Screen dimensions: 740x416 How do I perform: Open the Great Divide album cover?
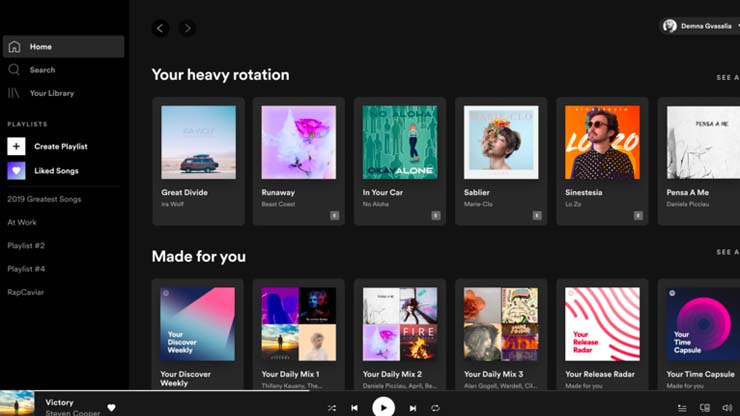[x=198, y=142]
